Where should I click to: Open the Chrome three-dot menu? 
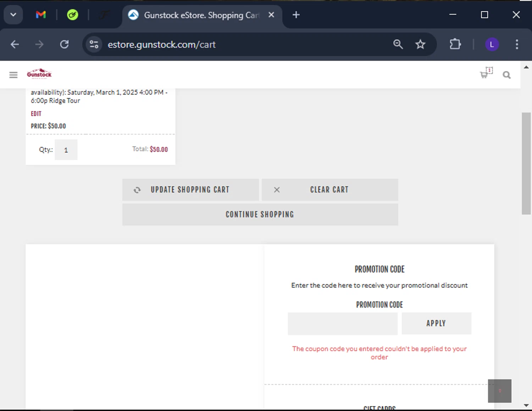(x=517, y=44)
